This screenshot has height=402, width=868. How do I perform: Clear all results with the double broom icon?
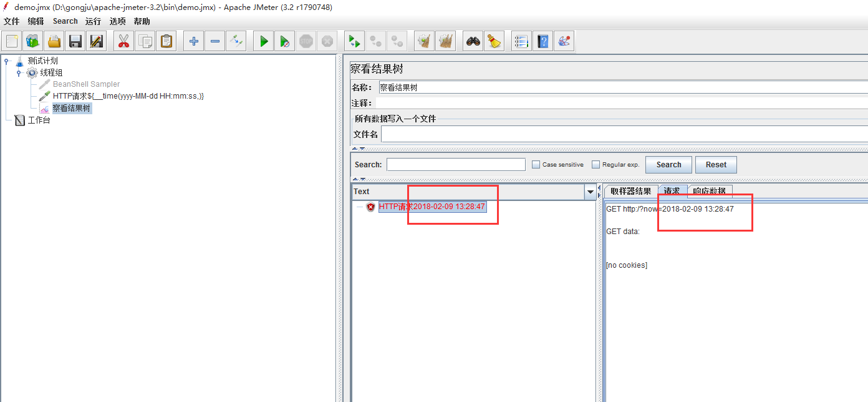tap(445, 41)
